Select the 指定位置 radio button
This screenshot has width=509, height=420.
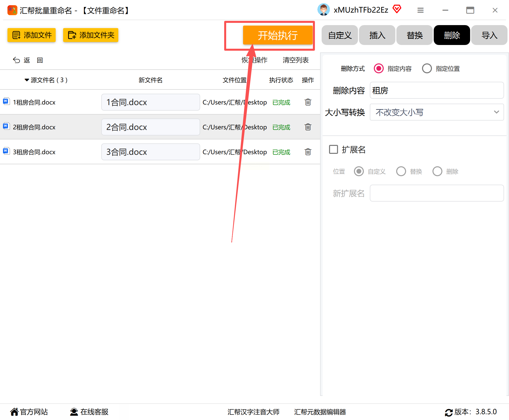[427, 68]
